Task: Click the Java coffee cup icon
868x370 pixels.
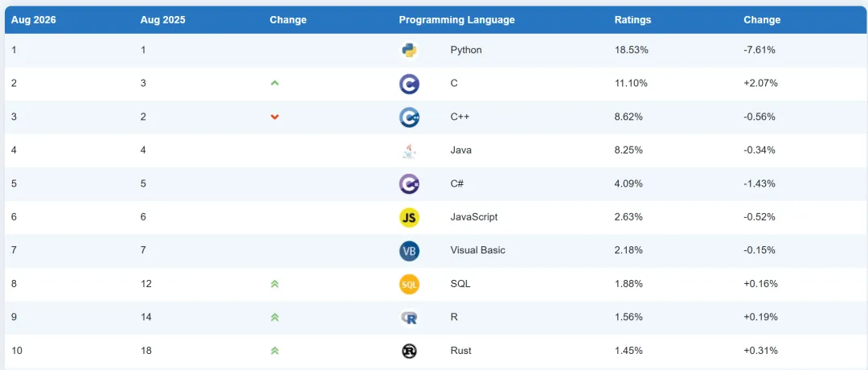Action: (x=409, y=150)
